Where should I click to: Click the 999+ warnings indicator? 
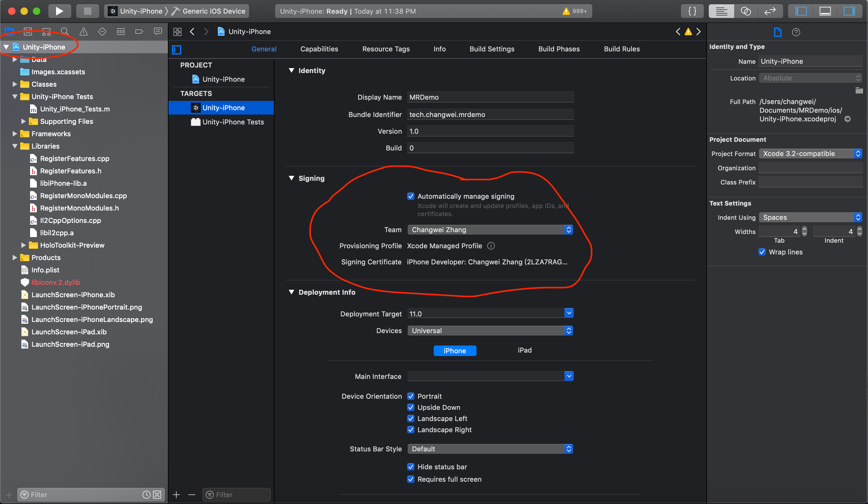575,11
